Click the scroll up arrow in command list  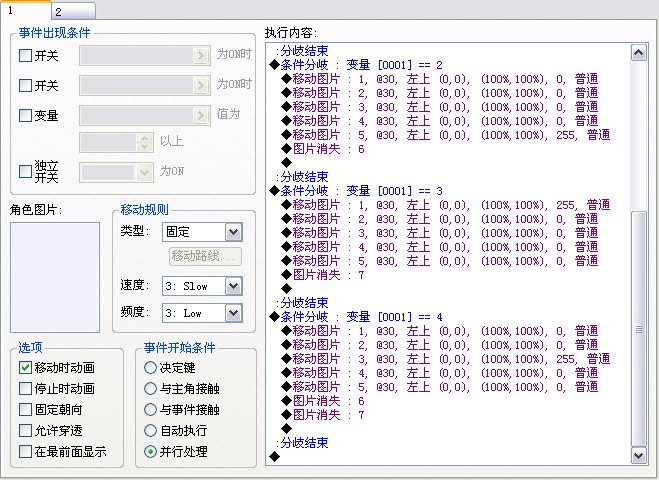[x=638, y=53]
